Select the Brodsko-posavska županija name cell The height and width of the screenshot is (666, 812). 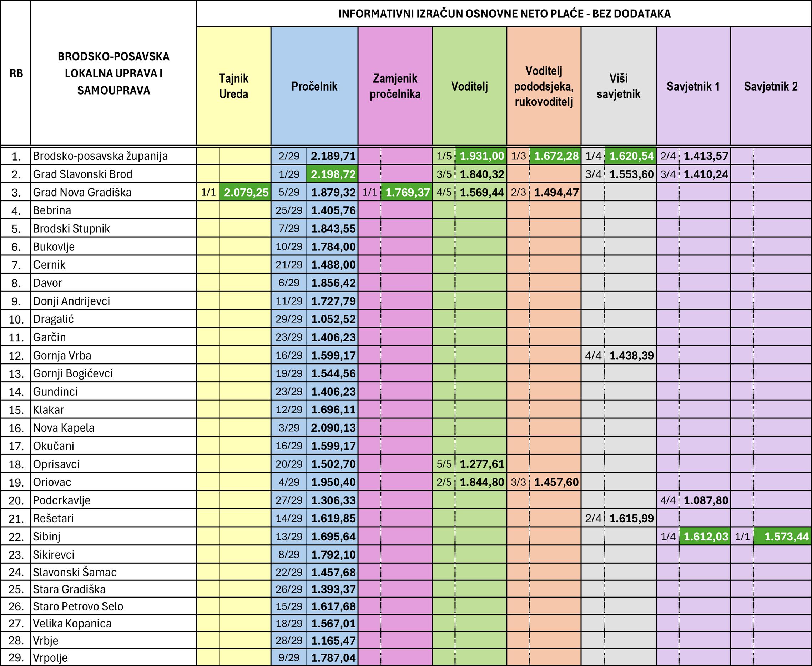(x=100, y=156)
